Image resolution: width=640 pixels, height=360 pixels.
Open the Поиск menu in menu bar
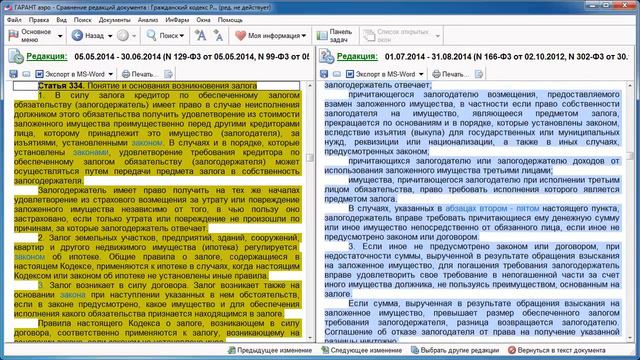pos(82,20)
